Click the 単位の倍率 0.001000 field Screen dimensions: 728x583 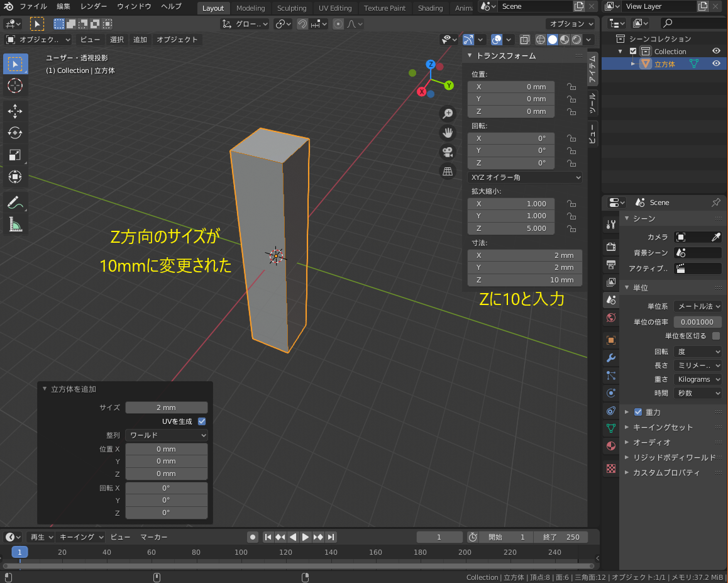(697, 322)
